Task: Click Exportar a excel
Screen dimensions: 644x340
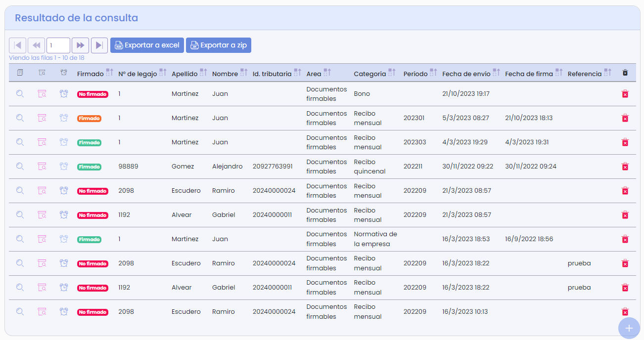Action: [147, 45]
